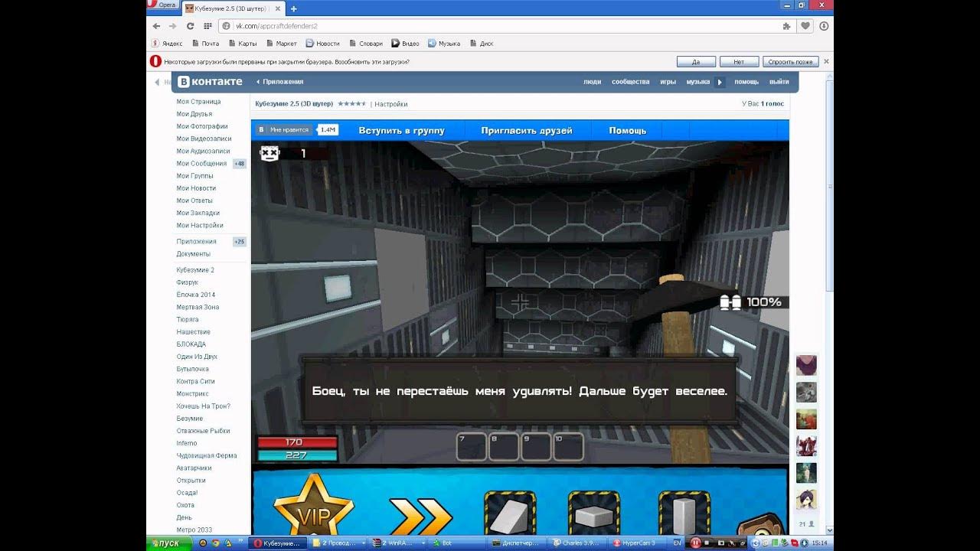The image size is (980, 551).
Task: Click the ВКонтакте logo
Action: pos(211,81)
